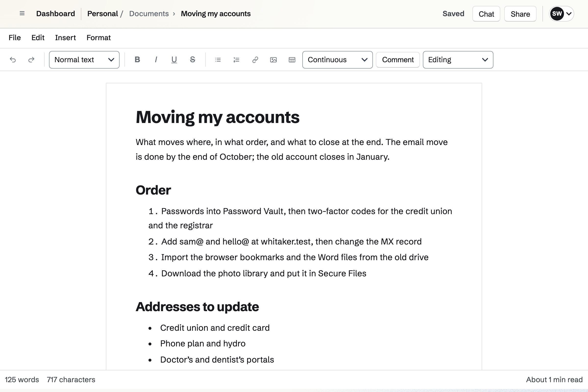Click bullet 'Doctor's and dentist's portals'
Screen dimensions: 588x392
[217, 359]
